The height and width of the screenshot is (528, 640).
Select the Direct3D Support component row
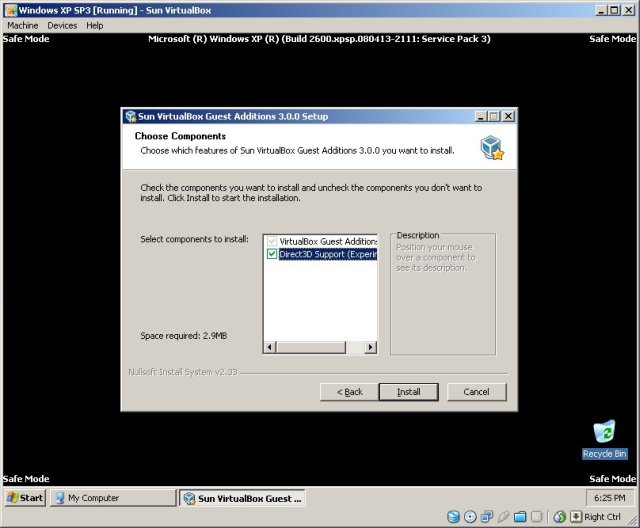pos(321,254)
